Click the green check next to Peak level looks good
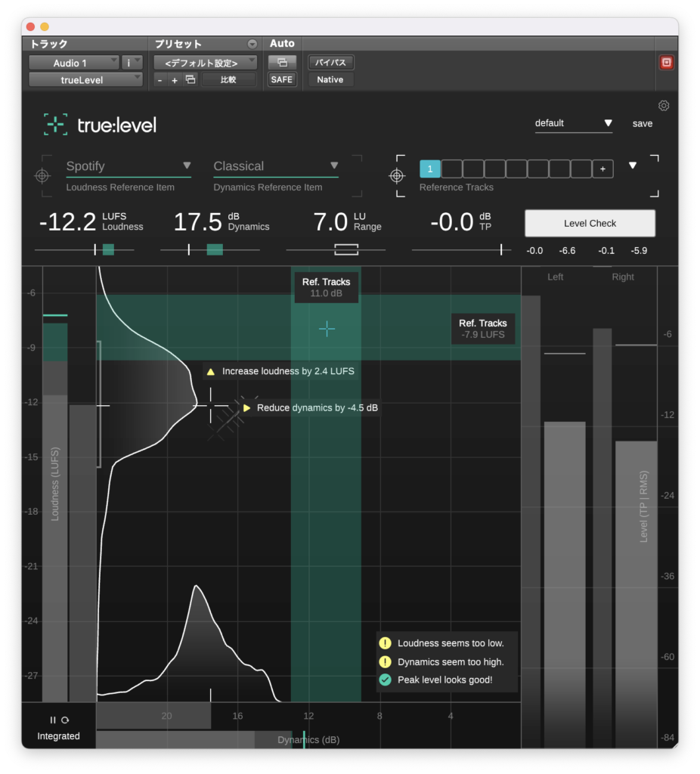The height and width of the screenshot is (774, 700). click(x=385, y=680)
